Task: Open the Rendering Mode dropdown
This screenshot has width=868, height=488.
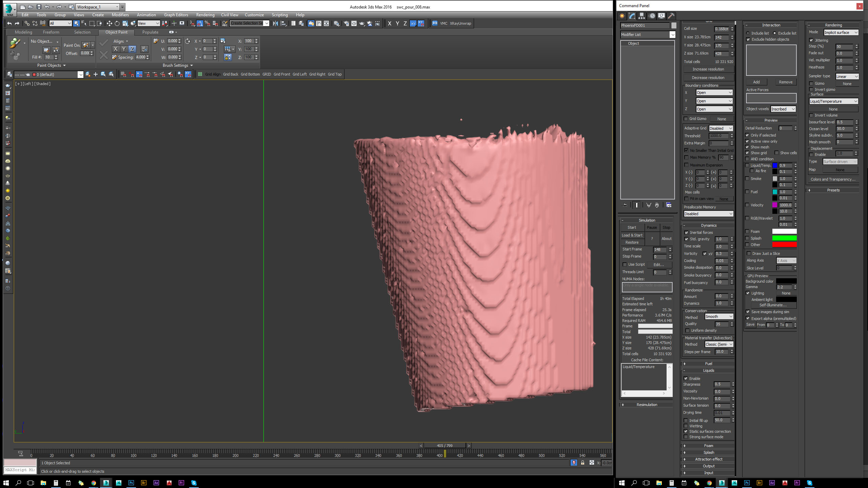Action: [841, 33]
